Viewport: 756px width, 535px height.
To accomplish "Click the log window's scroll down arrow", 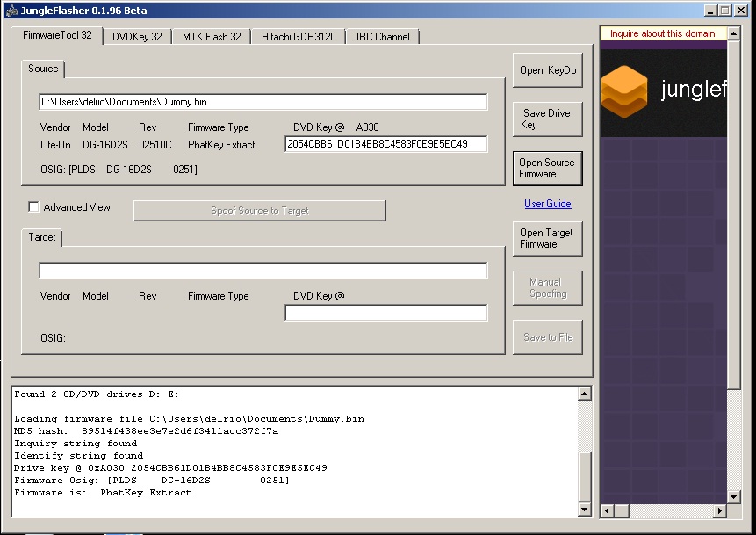I will pos(584,510).
